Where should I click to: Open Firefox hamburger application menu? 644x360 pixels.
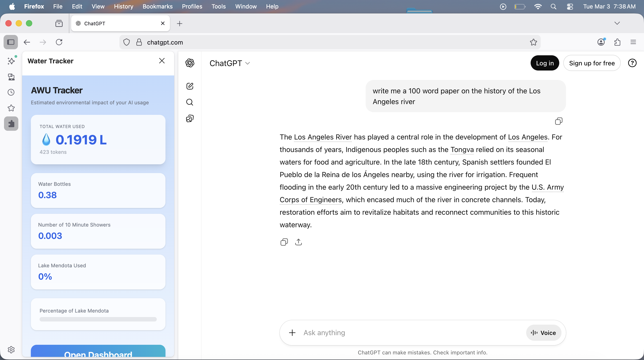point(633,42)
